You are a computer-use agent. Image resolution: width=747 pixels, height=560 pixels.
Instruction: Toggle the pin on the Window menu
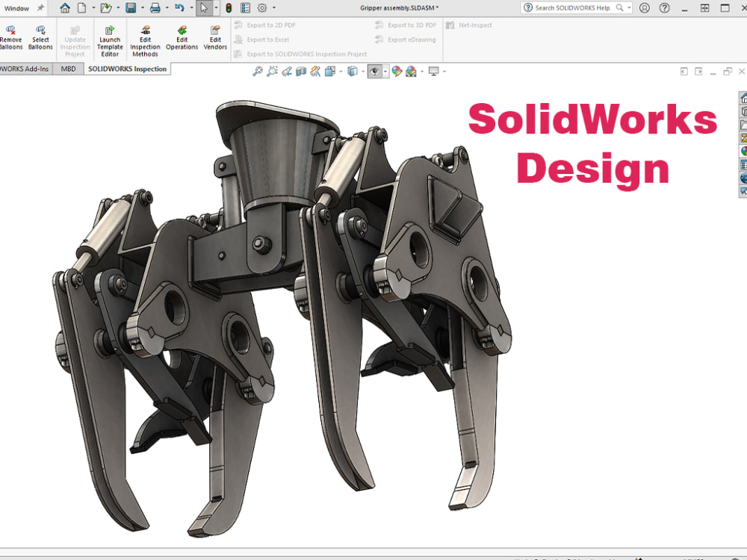click(x=40, y=8)
